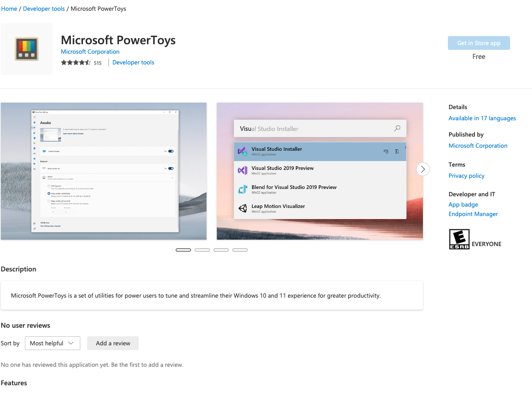Click the Visual Studio Installer icon

point(243,151)
